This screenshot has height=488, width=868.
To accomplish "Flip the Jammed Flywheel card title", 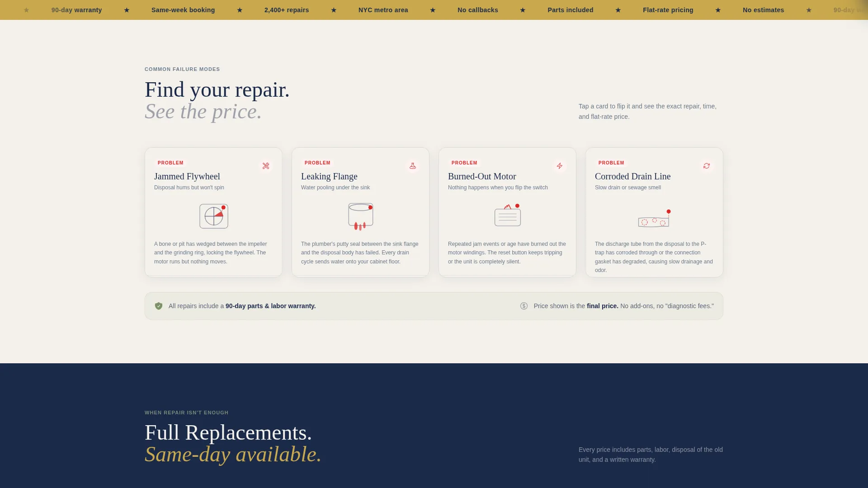I will pos(187,177).
